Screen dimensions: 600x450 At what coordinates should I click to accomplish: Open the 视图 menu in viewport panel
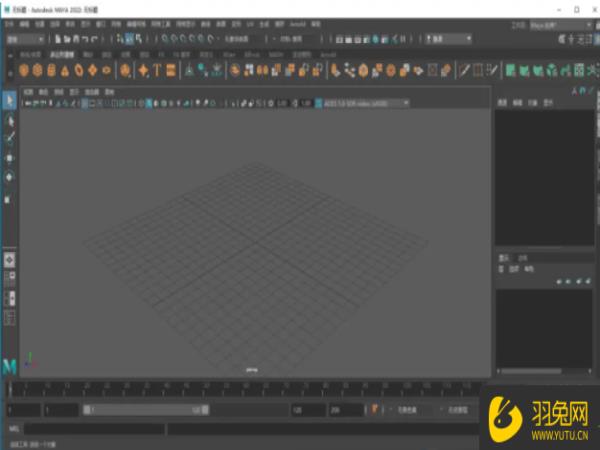tap(27, 91)
